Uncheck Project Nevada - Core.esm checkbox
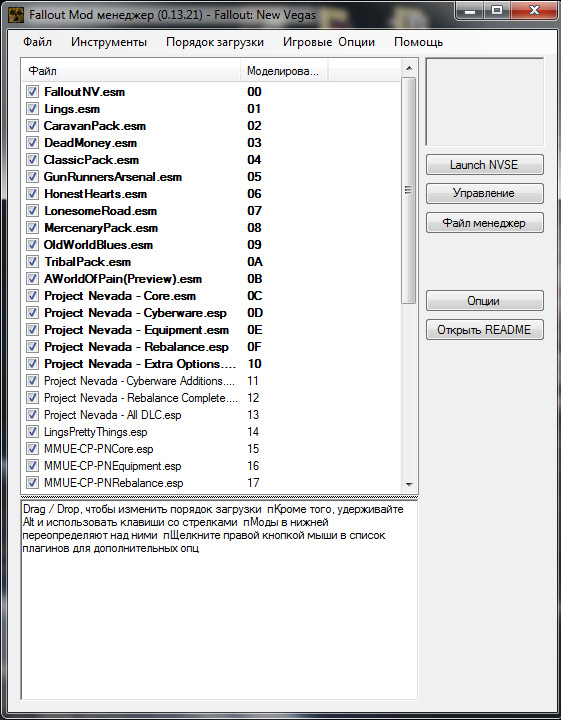 (x=32, y=296)
